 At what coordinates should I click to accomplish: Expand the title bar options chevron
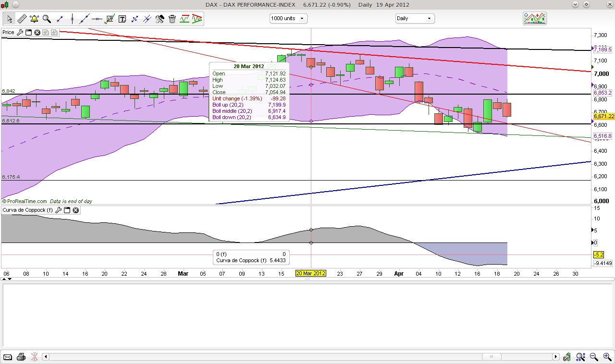coord(575,4)
